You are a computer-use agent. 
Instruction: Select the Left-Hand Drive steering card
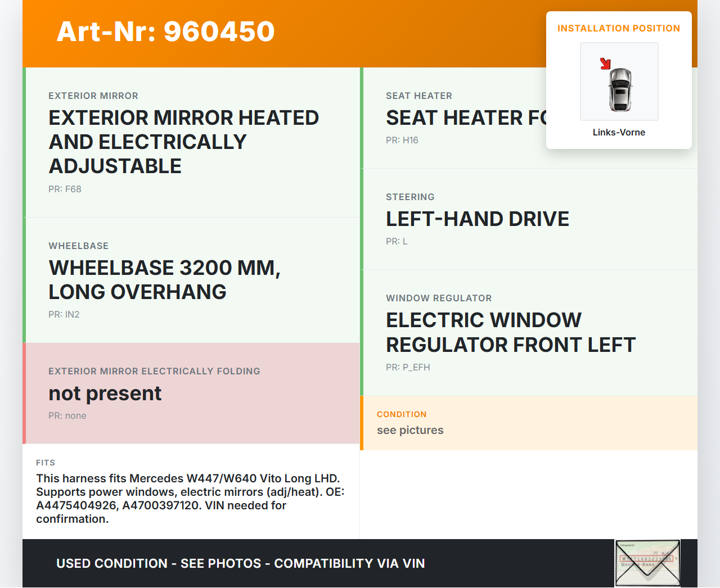529,219
